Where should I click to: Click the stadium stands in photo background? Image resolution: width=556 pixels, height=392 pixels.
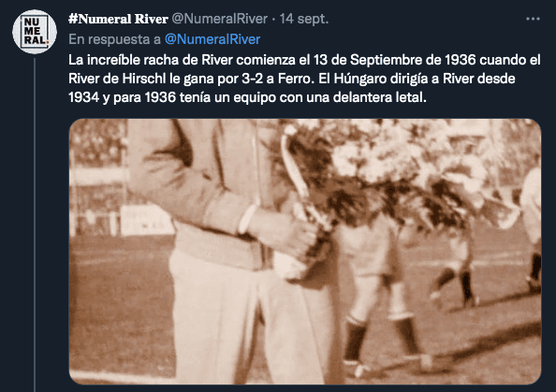click(97, 177)
